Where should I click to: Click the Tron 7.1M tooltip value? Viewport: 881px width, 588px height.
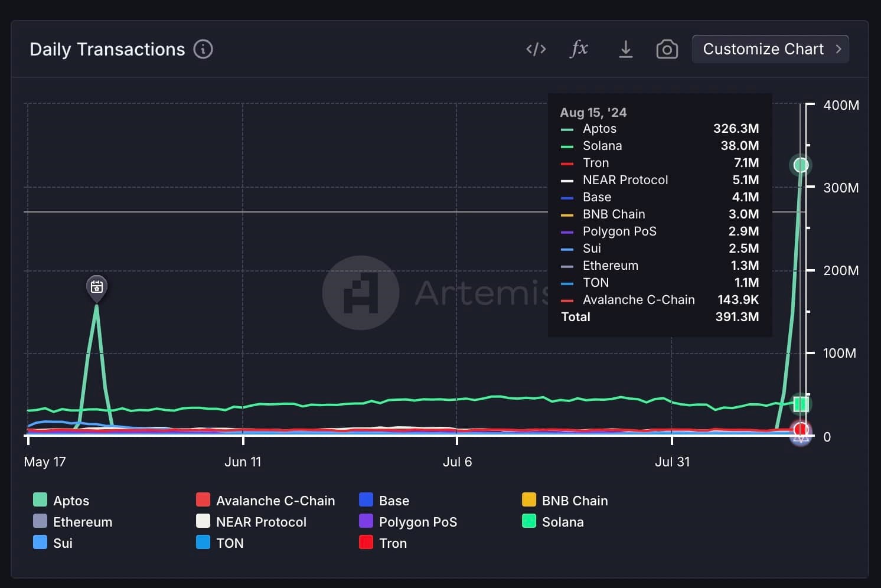(x=746, y=162)
